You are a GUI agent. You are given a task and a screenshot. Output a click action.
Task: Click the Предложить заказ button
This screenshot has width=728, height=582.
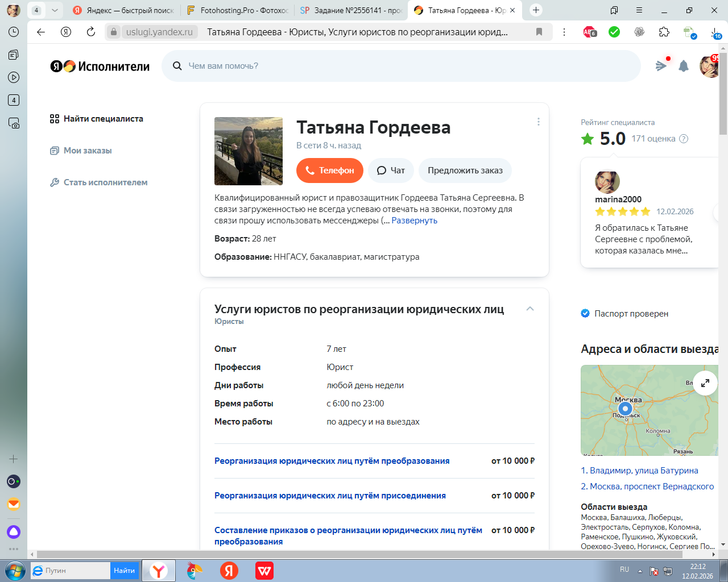(465, 171)
